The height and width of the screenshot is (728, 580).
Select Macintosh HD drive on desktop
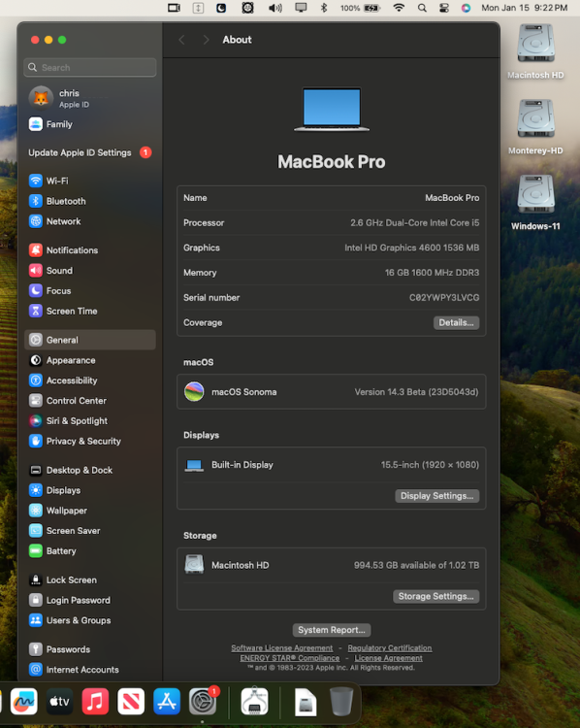[536, 52]
